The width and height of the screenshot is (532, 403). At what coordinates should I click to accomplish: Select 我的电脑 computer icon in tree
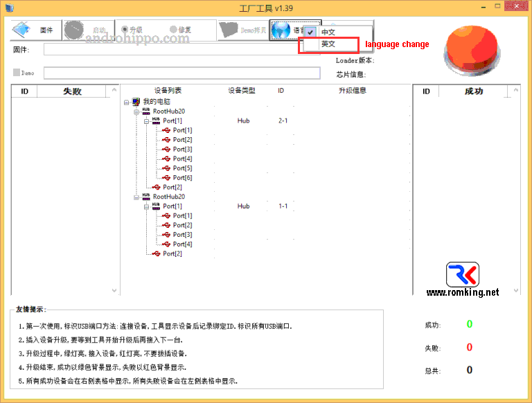pos(136,101)
